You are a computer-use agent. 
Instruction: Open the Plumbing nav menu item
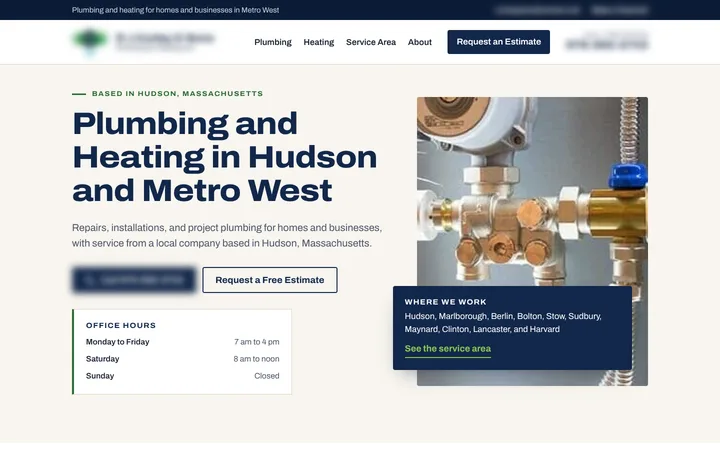click(273, 42)
